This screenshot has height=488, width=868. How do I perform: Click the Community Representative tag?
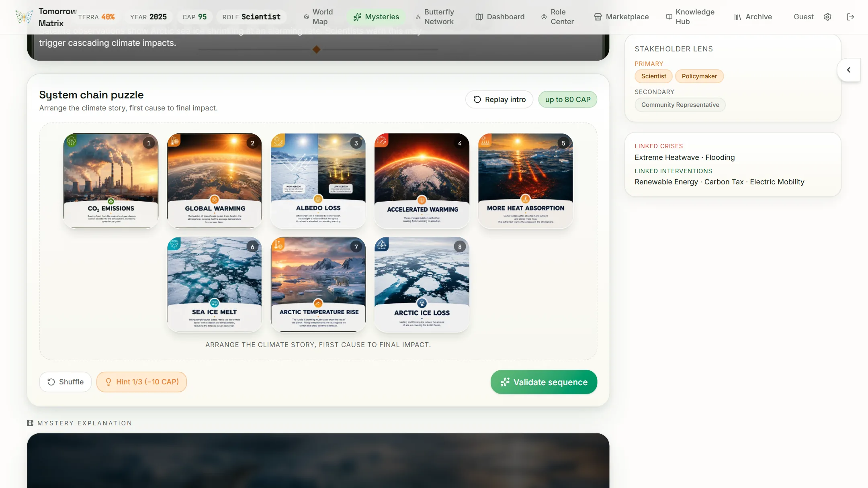coord(680,105)
